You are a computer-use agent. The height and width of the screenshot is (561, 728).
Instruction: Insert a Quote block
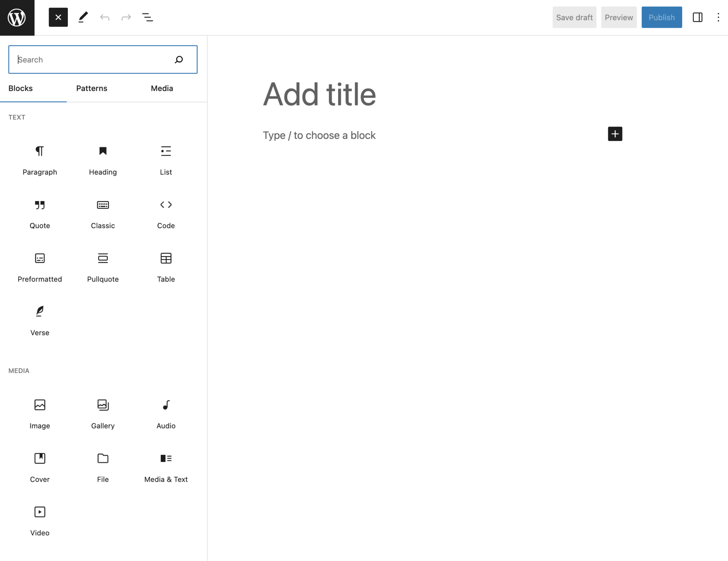point(39,213)
